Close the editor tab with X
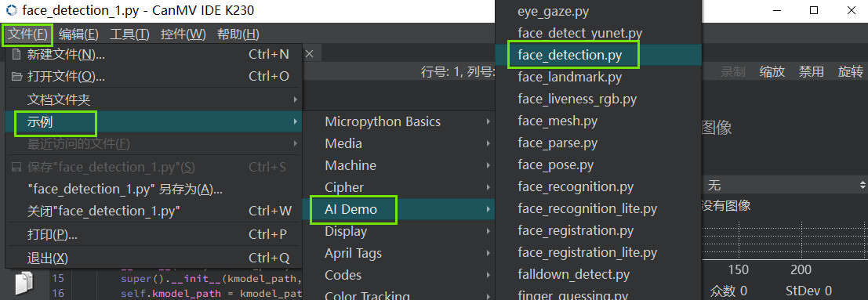 click(310, 54)
